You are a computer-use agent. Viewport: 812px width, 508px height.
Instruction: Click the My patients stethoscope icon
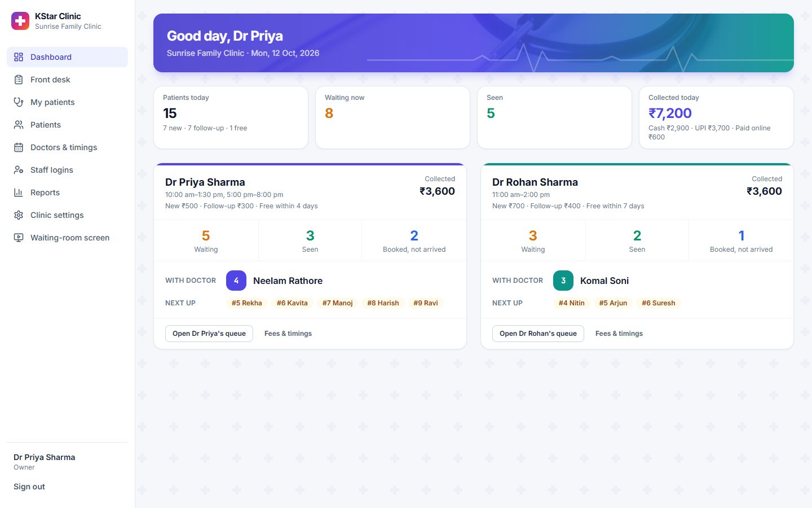pos(19,102)
